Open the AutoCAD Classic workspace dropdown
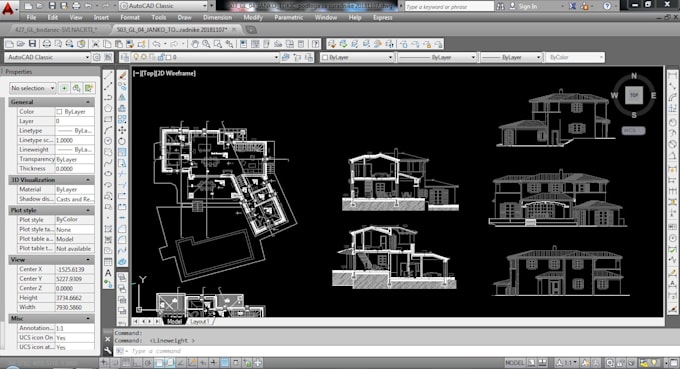The image size is (680, 369). click(x=48, y=57)
